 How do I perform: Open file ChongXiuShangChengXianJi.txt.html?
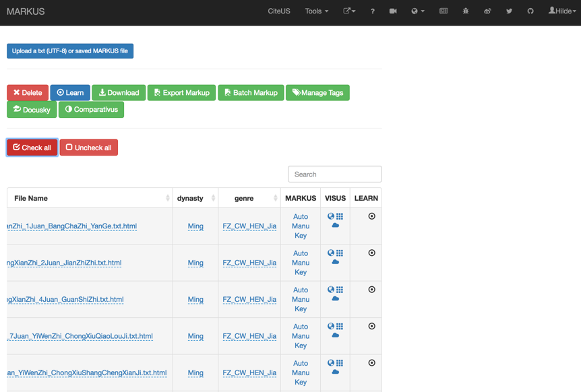tap(87, 372)
